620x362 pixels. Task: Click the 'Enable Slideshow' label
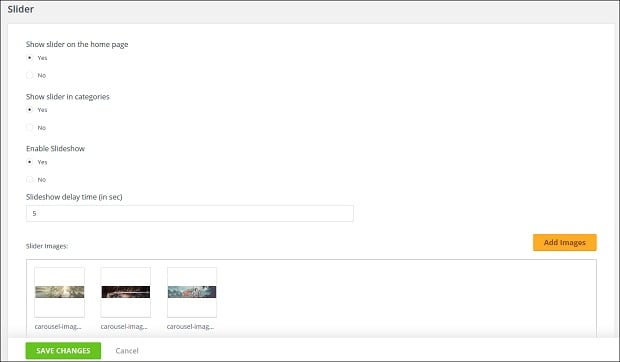click(55, 149)
